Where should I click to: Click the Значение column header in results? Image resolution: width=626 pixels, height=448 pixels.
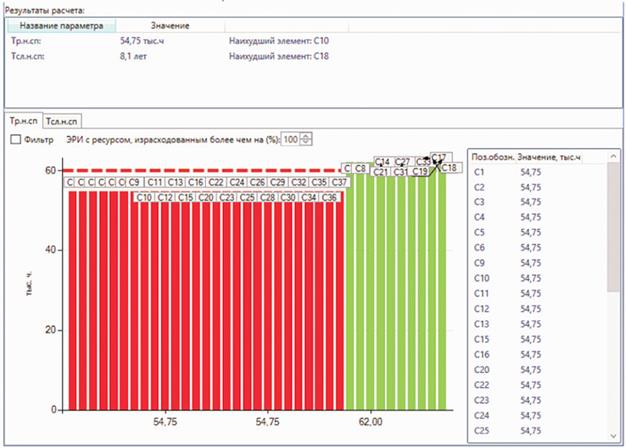pyautogui.click(x=170, y=25)
